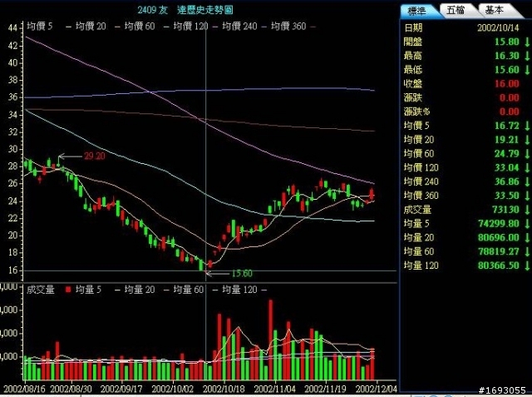Click the 均量 120 value 80366.50

(x=499, y=265)
